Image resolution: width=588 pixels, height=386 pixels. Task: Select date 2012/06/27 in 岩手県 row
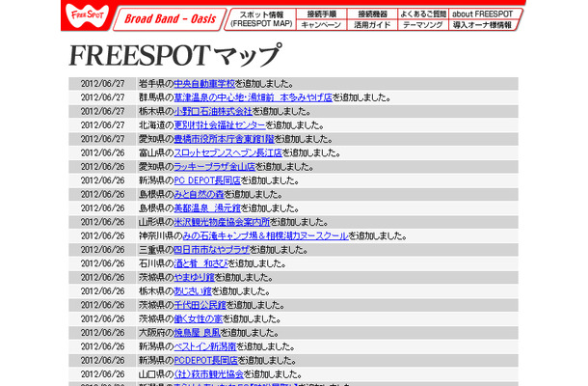[x=102, y=83]
